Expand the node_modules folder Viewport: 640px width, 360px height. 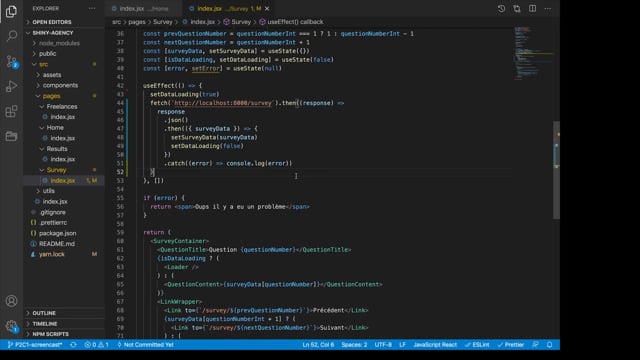pos(59,43)
